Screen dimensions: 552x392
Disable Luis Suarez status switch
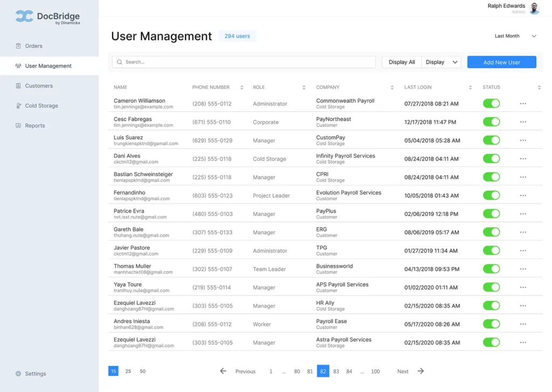pos(492,140)
